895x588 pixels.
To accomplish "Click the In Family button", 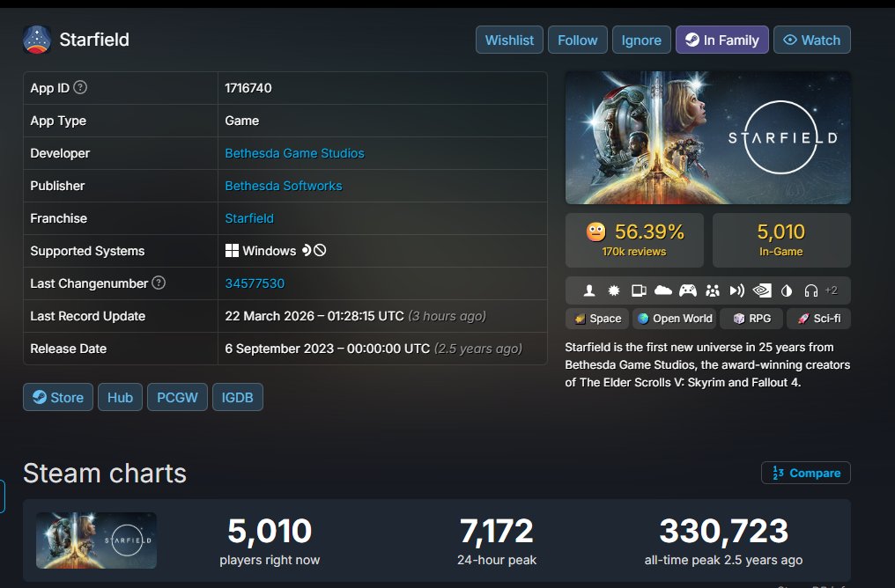I will click(x=722, y=40).
